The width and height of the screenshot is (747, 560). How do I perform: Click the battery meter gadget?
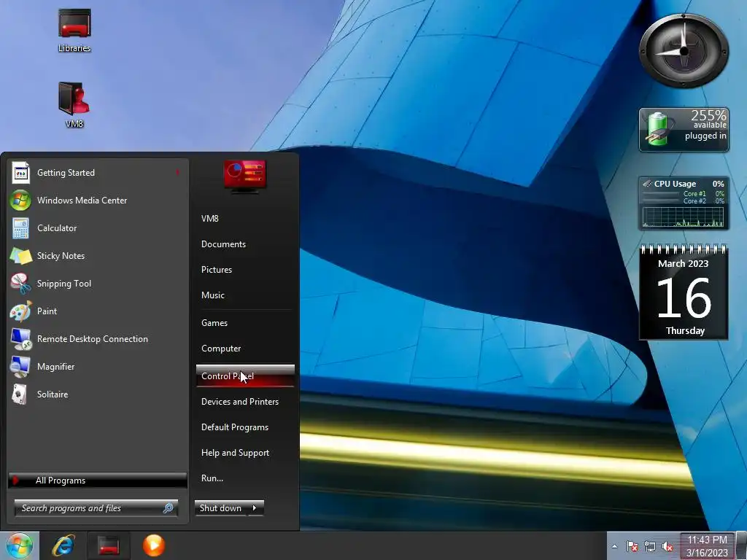(684, 130)
